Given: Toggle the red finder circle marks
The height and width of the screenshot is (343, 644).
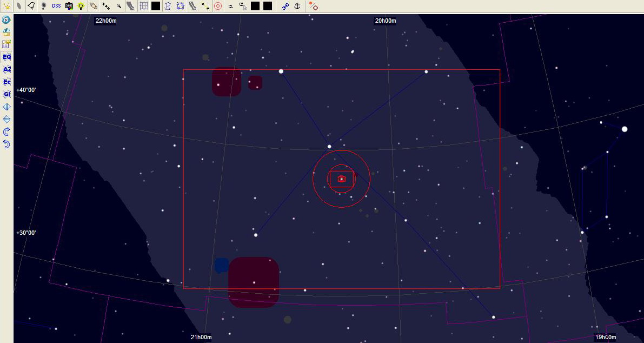Looking at the screenshot, I should (218, 6).
